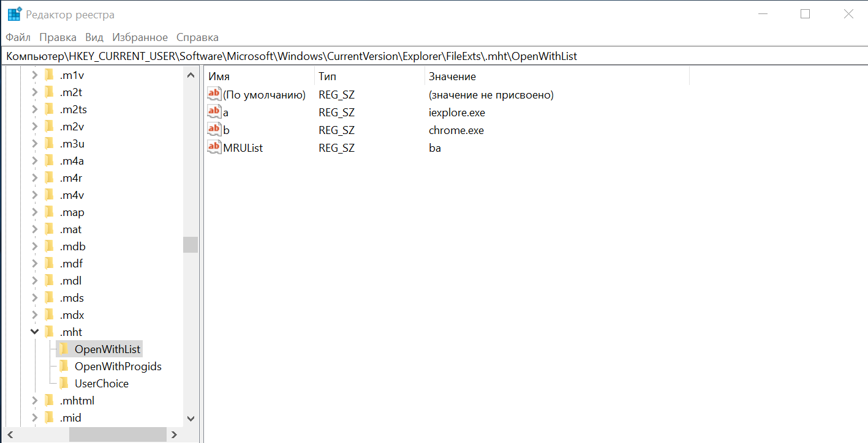The width and height of the screenshot is (868, 443).
Task: Click the .m1v folder icon
Action: click(50, 75)
